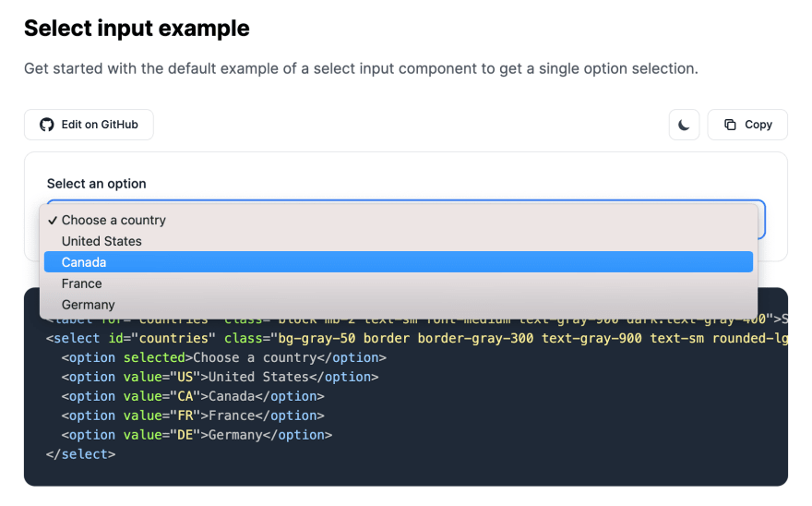Click the GitHub logo icon

coord(47,125)
